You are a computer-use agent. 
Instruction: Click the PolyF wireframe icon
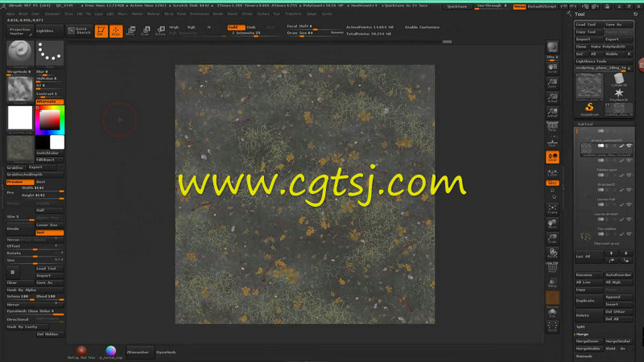pos(552,268)
